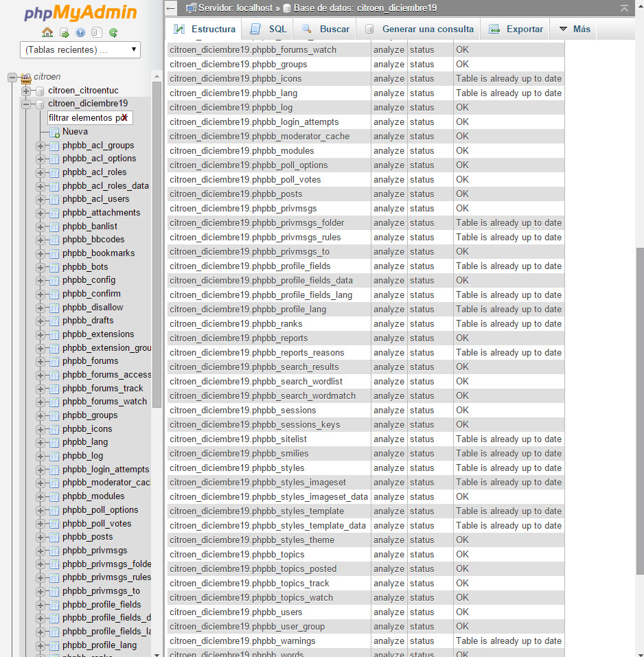Viewport: 644px width, 657px height.
Task: Open the Tablas recientes dropdown
Action: pos(80,49)
